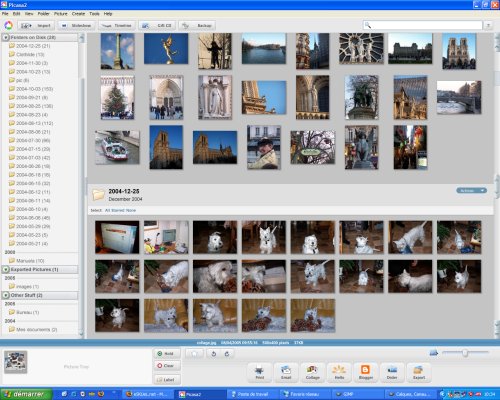Viewport: 500px width, 400px height.
Task: Click the Print button
Action: (259, 372)
